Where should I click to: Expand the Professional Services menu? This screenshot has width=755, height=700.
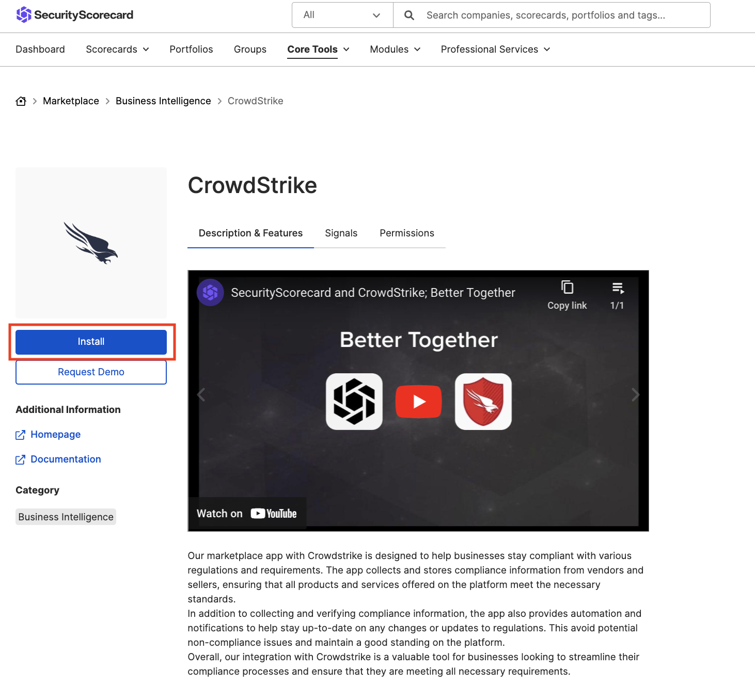pyautogui.click(x=495, y=49)
